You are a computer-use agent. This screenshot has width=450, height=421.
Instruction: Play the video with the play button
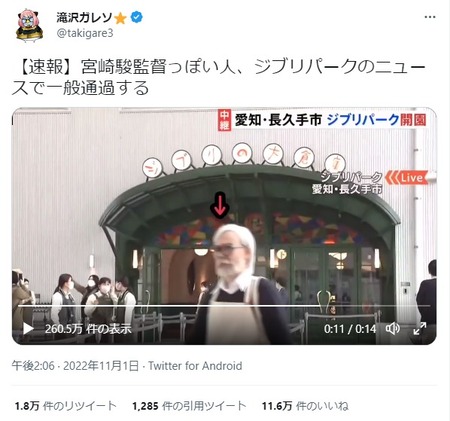(x=28, y=329)
